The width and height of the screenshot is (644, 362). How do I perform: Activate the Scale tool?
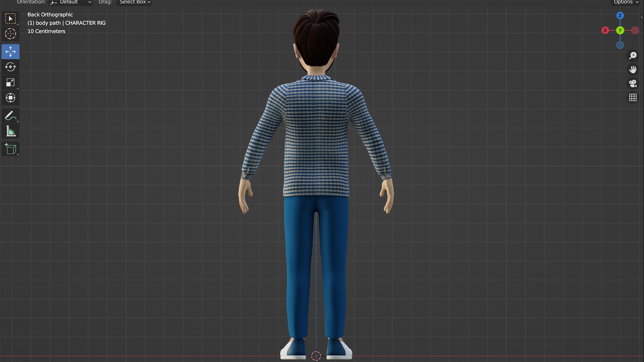click(10, 82)
